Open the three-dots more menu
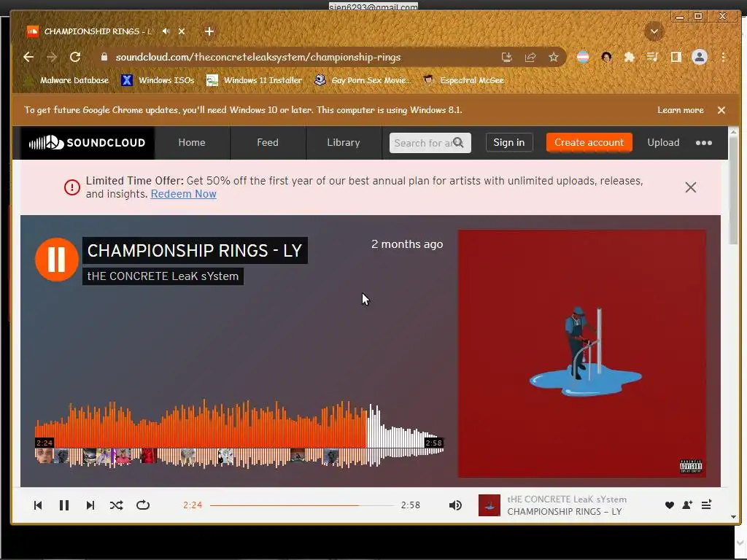 click(x=704, y=143)
